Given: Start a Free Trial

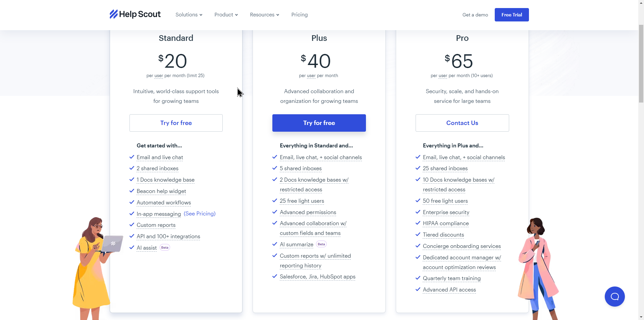Looking at the screenshot, I should click(512, 15).
